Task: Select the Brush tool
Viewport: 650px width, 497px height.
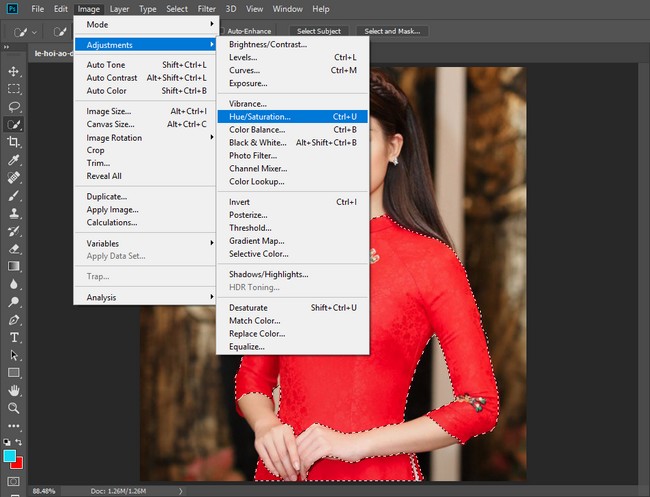Action: (14, 196)
